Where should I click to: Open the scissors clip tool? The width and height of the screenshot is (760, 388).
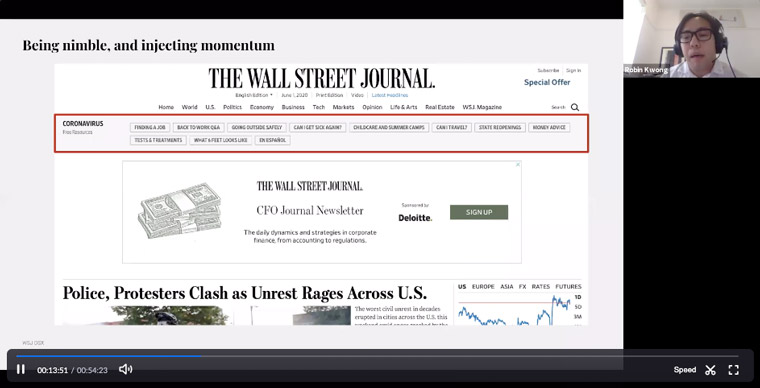711,370
